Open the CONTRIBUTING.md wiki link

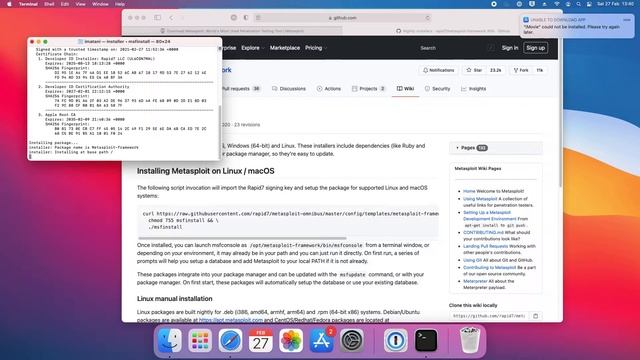click(483, 232)
